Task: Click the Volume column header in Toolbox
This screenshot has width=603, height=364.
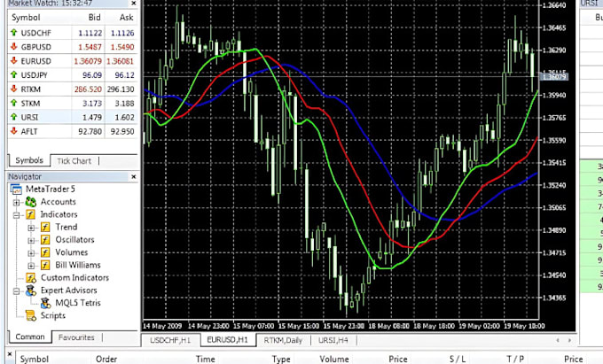Action: click(334, 359)
